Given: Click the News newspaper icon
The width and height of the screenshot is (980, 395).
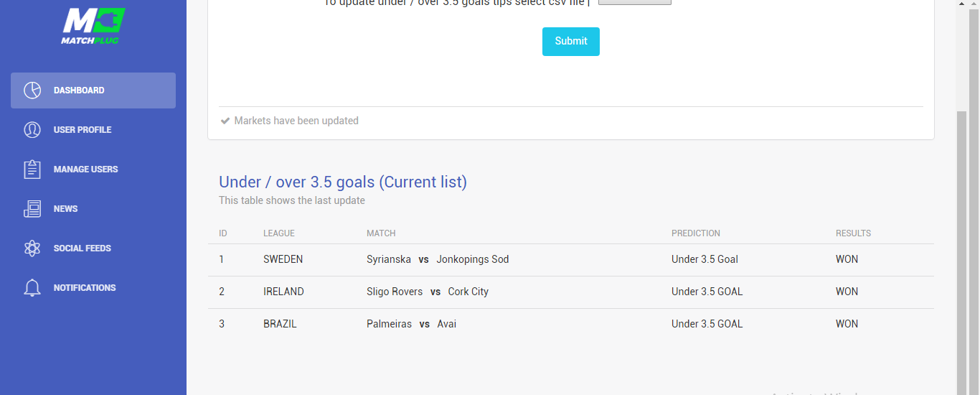Looking at the screenshot, I should point(32,209).
